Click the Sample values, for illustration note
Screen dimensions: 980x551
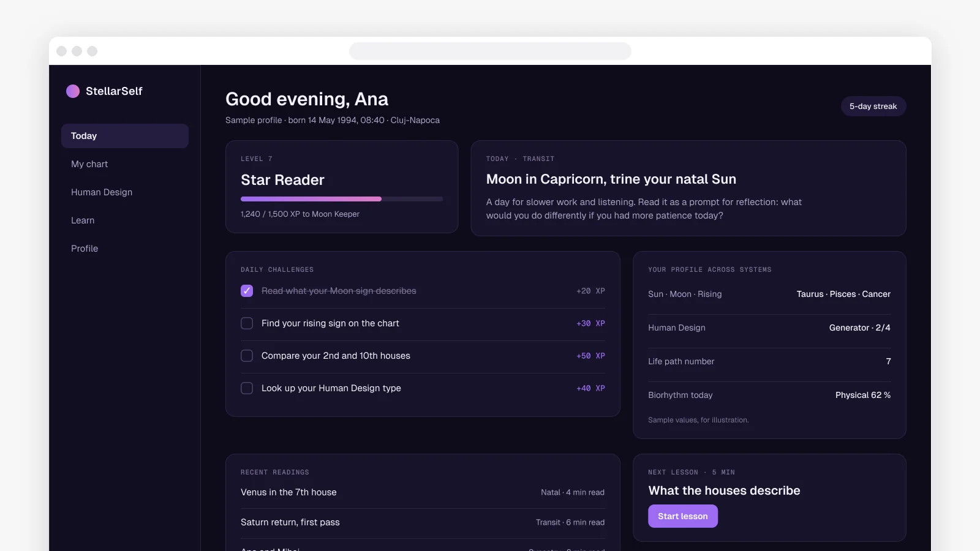pyautogui.click(x=698, y=420)
